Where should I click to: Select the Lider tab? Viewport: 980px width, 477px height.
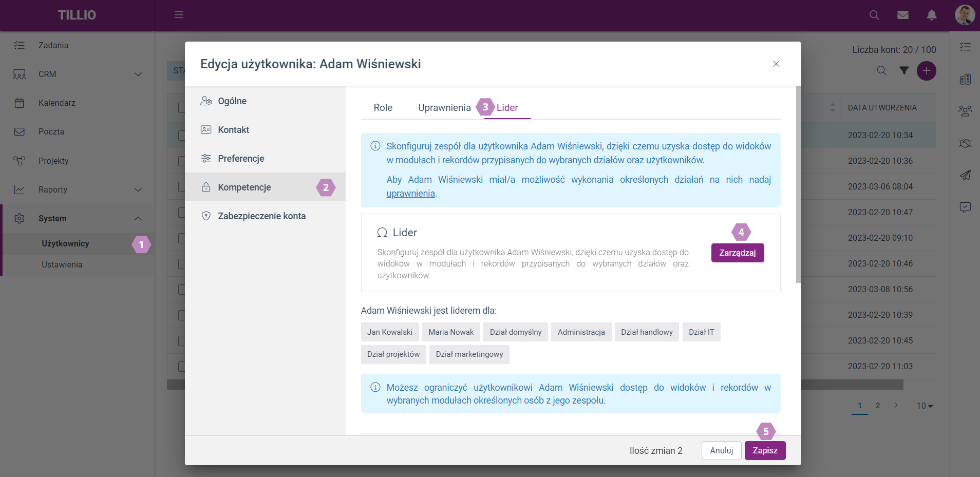[x=507, y=107]
